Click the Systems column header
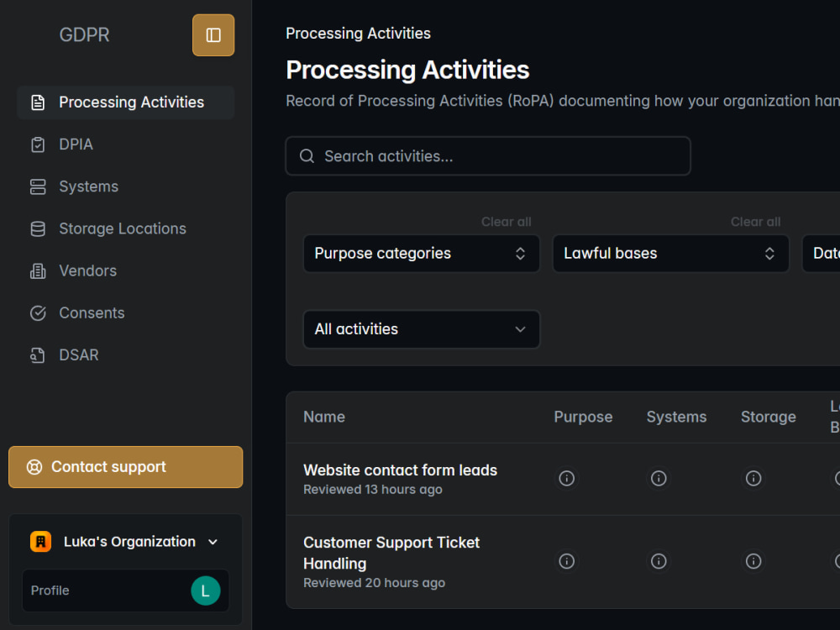 pyautogui.click(x=676, y=417)
